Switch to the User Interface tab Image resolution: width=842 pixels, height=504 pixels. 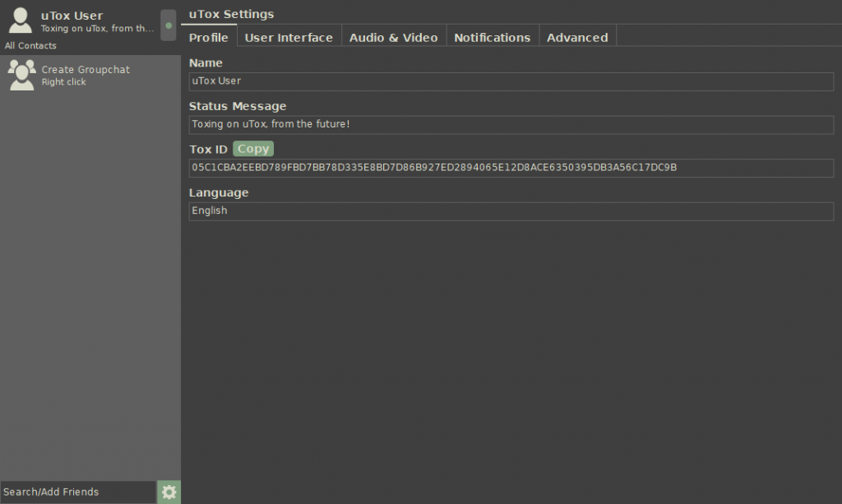click(x=289, y=38)
